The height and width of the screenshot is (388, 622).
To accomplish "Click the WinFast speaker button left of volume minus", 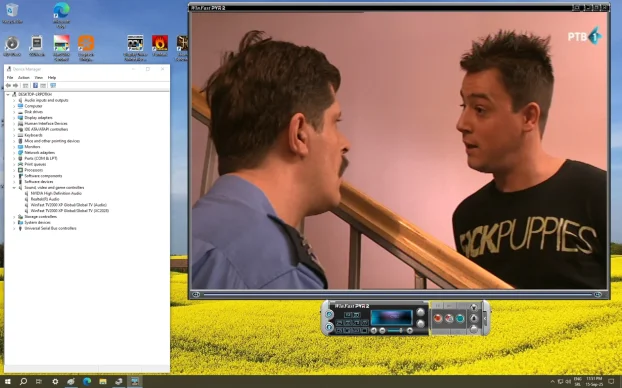I will coord(374,330).
